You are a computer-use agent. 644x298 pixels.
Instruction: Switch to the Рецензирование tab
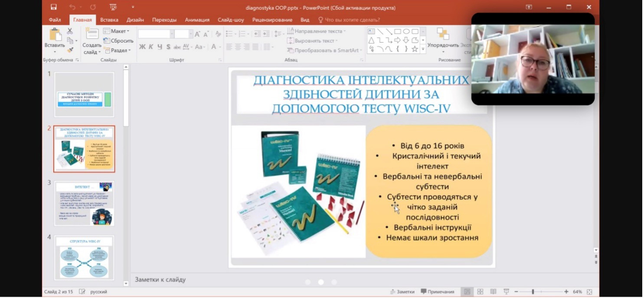pos(272,20)
